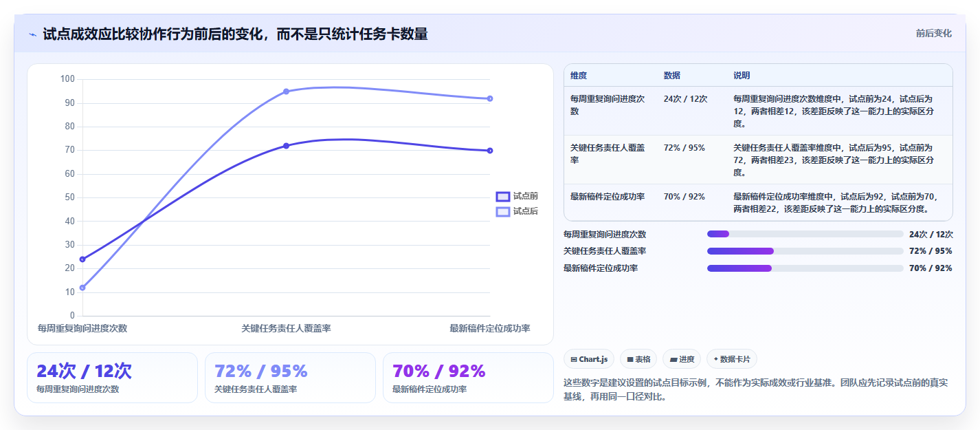
Task: Click the 试点后 data point at value 95
Action: pyautogui.click(x=286, y=92)
